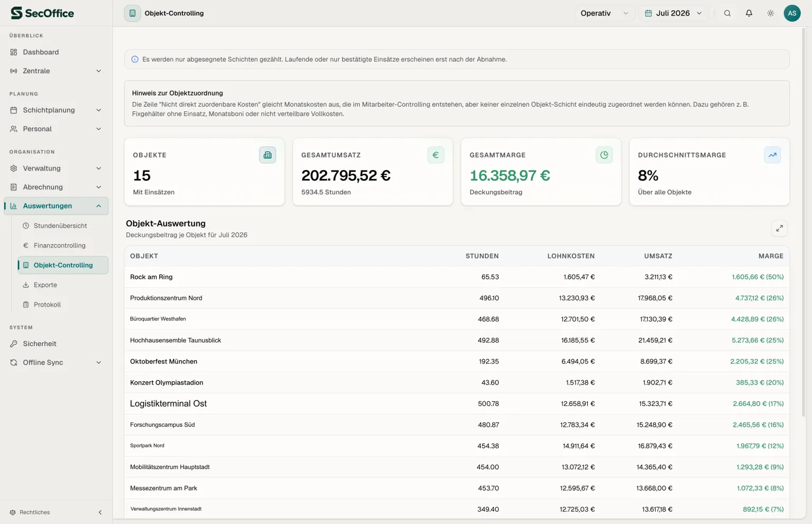The image size is (812, 524).
Task: Sort table by Marge column header
Action: pyautogui.click(x=771, y=256)
